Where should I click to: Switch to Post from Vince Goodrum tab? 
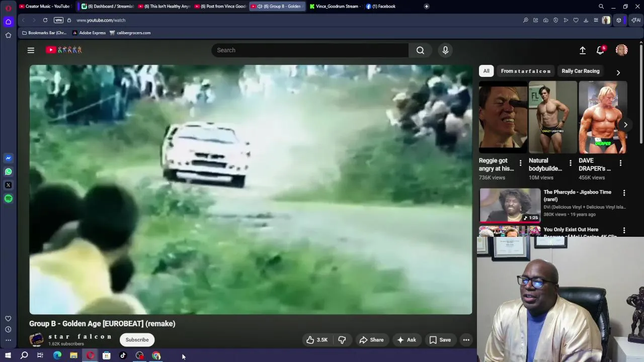(220, 7)
